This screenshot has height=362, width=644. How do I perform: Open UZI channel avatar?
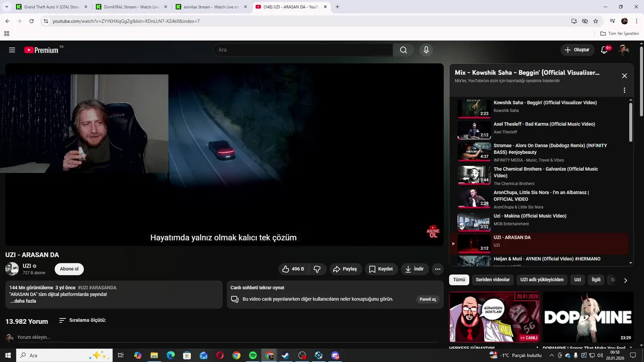12,269
